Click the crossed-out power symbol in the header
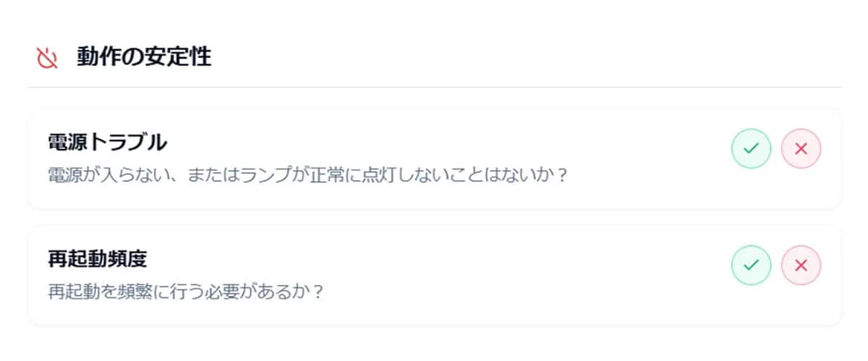This screenshot has height=361, width=868. [x=47, y=57]
